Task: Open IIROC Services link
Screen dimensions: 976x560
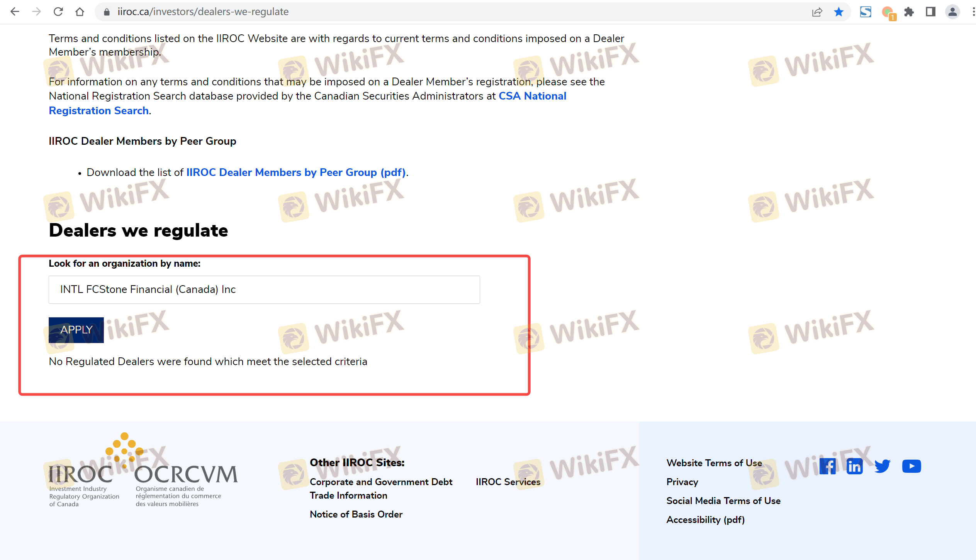Action: [x=508, y=482]
